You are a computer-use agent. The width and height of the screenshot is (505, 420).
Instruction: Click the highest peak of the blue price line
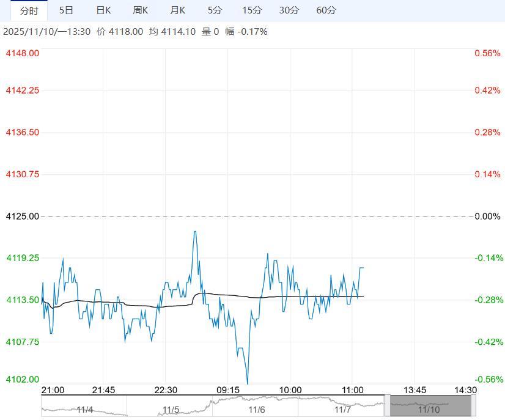(x=195, y=232)
